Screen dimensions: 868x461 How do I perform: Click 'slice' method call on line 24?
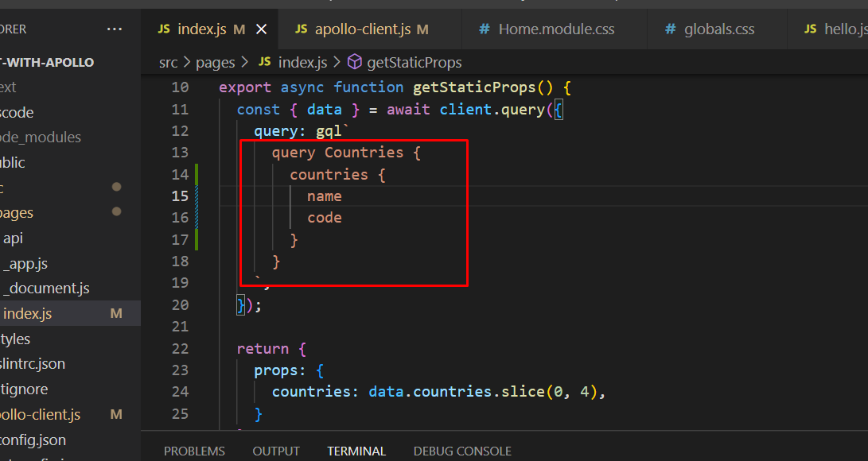(x=523, y=392)
